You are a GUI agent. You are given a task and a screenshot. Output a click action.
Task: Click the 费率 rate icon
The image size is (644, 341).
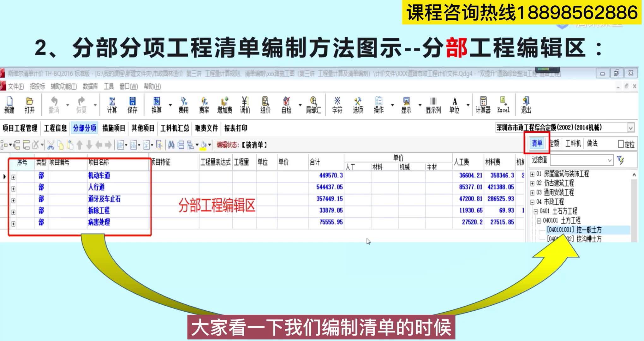[x=204, y=105]
